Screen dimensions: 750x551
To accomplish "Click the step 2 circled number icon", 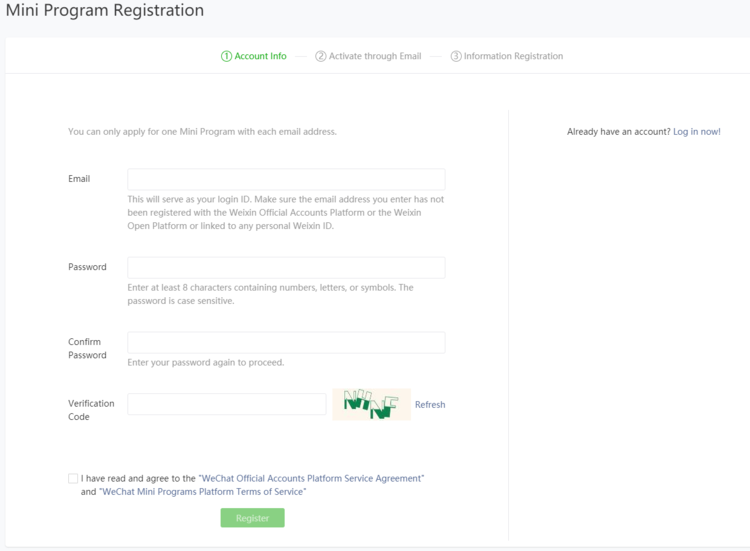I will [321, 56].
